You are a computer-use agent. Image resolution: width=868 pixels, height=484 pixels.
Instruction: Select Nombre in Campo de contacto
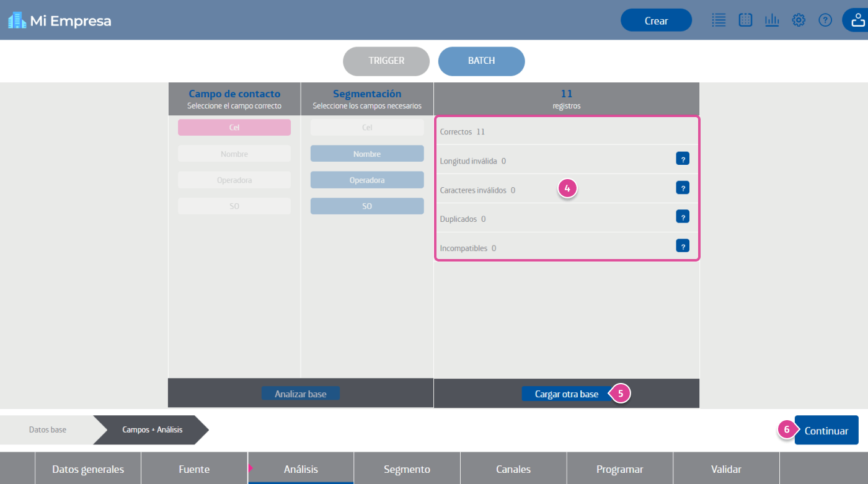coord(234,154)
